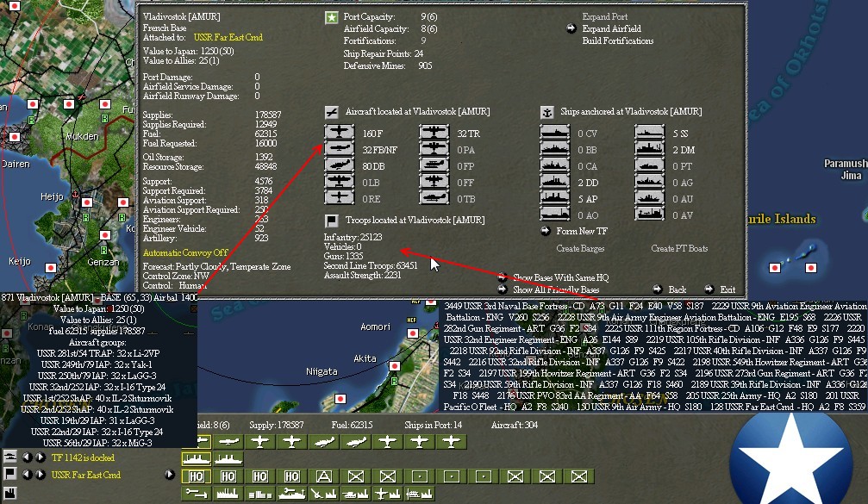The width and height of the screenshot is (868, 504).
Task: Click the AV seaplane tender icon
Action: coord(649,215)
